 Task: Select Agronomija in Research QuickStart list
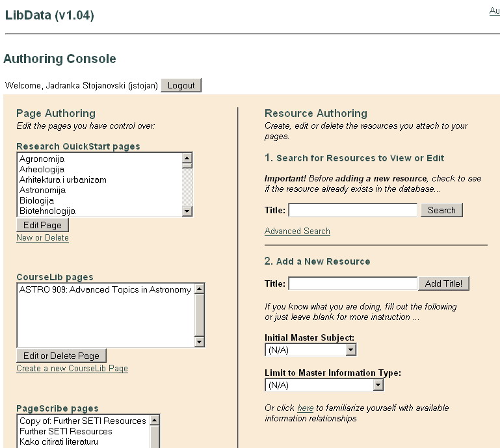tap(42, 159)
